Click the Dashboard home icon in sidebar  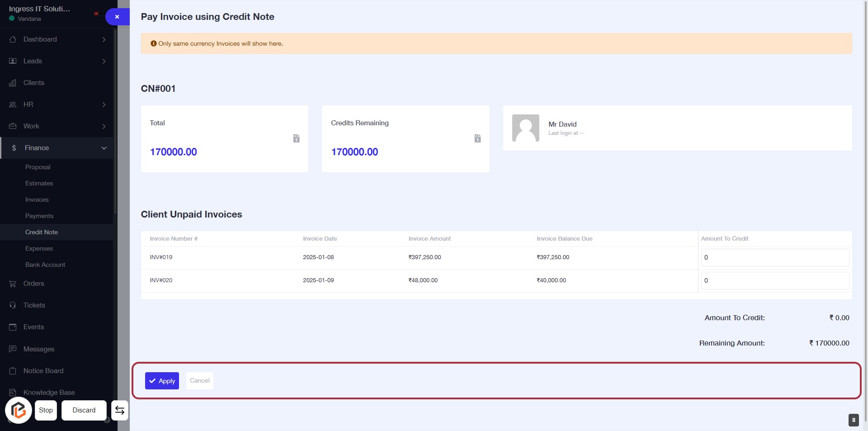point(13,39)
